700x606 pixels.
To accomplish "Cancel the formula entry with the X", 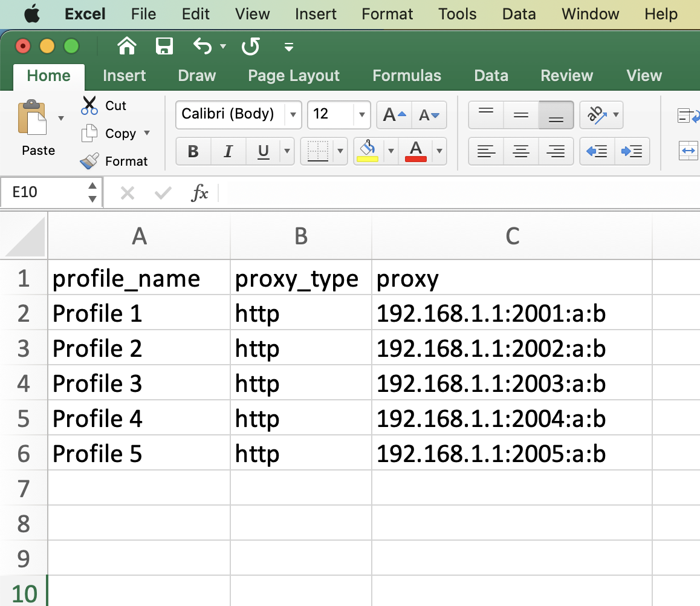I will click(127, 193).
